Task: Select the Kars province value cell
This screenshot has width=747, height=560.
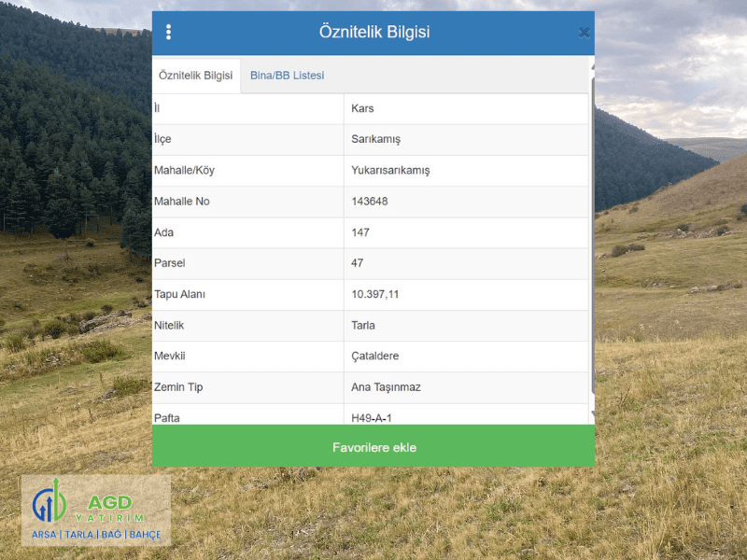Action: (362, 108)
